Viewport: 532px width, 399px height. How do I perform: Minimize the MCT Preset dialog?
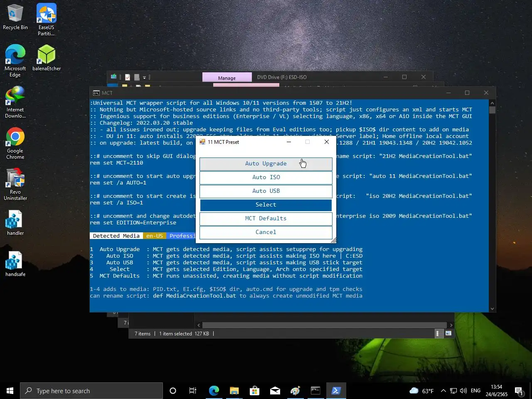(x=289, y=142)
